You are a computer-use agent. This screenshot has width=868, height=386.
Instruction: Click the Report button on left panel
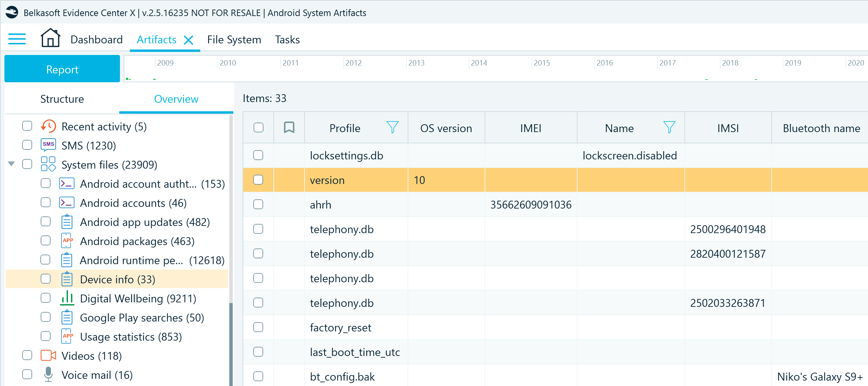[62, 69]
